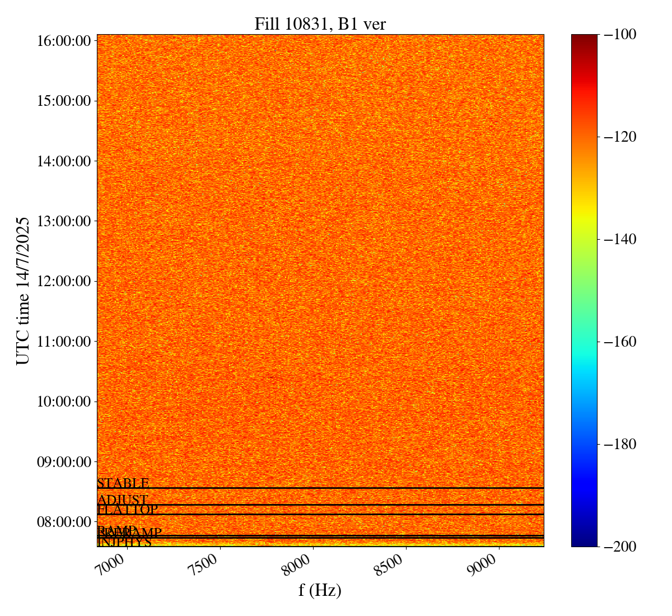This screenshot has height=616, width=672.
Task: Click the plot title "Fill 10831, B1 ver"
Action: (x=320, y=24)
